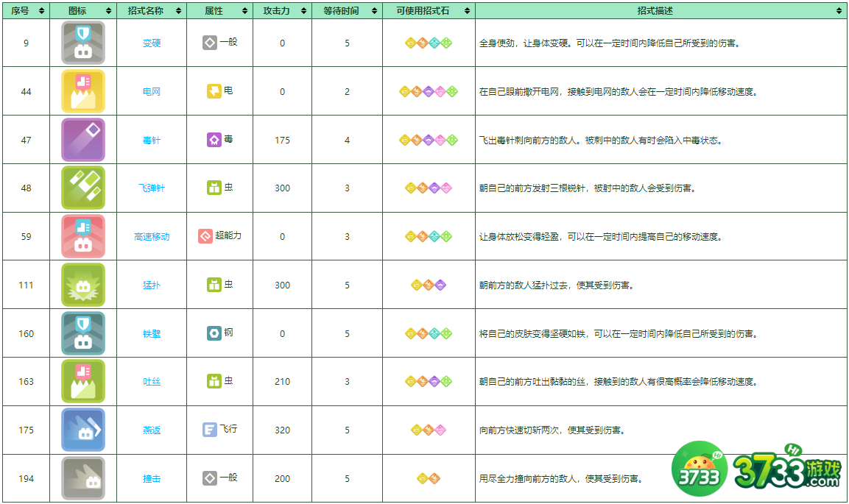Screen dimensions: 849x504
Task: Click the red 高速移动 move icon
Action: (80, 236)
